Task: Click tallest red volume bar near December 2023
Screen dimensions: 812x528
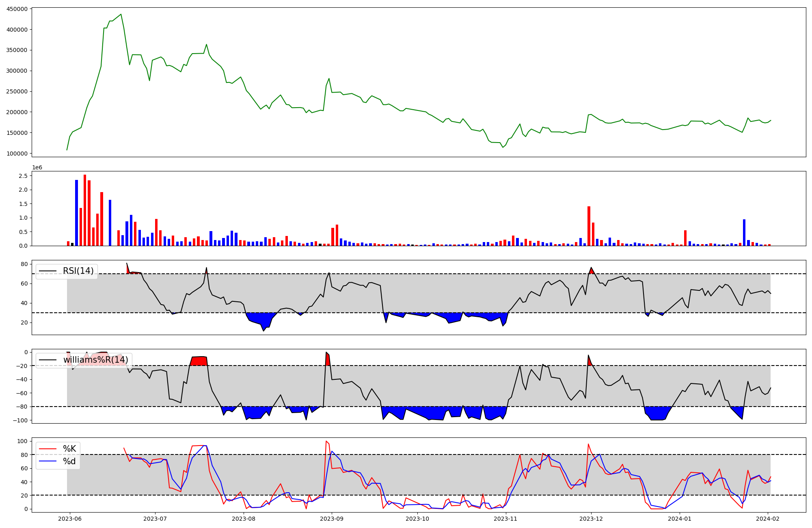Action: [589, 226]
